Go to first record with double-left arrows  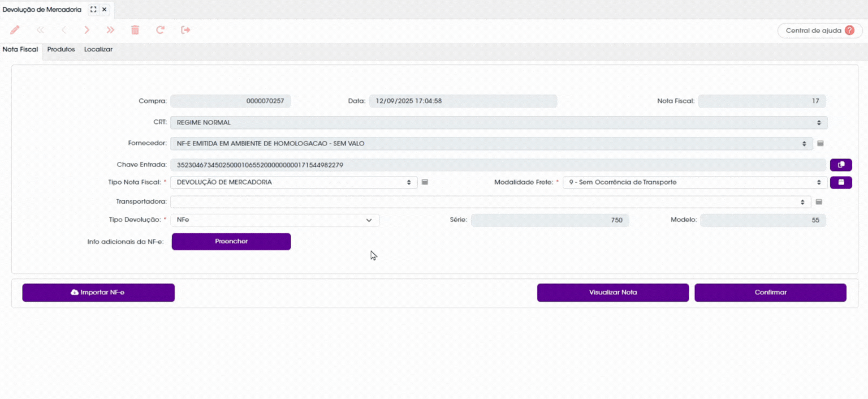pos(40,30)
